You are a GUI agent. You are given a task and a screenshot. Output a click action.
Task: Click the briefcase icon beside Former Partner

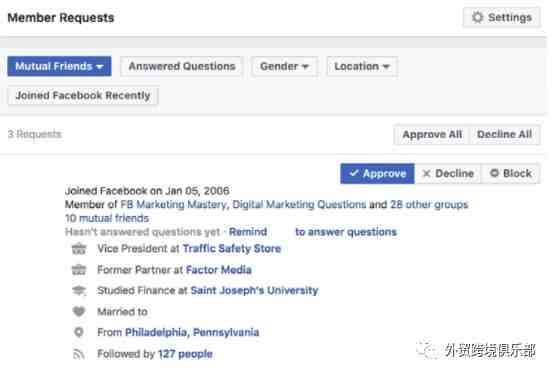click(79, 270)
